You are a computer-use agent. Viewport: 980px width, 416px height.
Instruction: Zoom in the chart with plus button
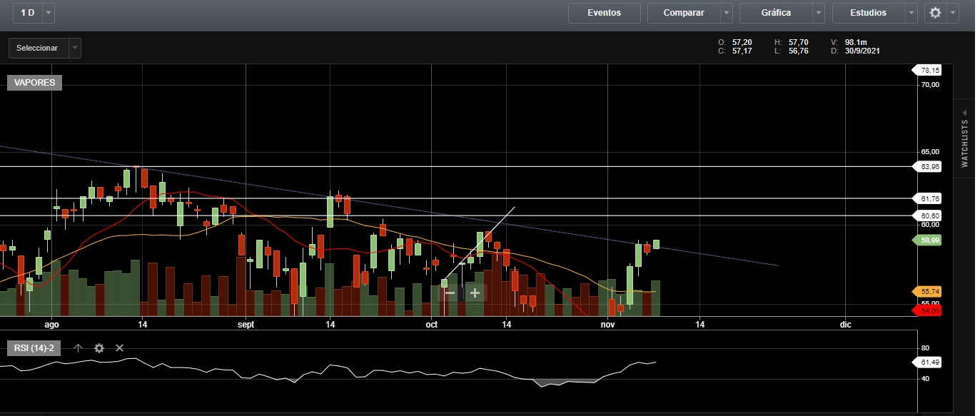click(475, 293)
